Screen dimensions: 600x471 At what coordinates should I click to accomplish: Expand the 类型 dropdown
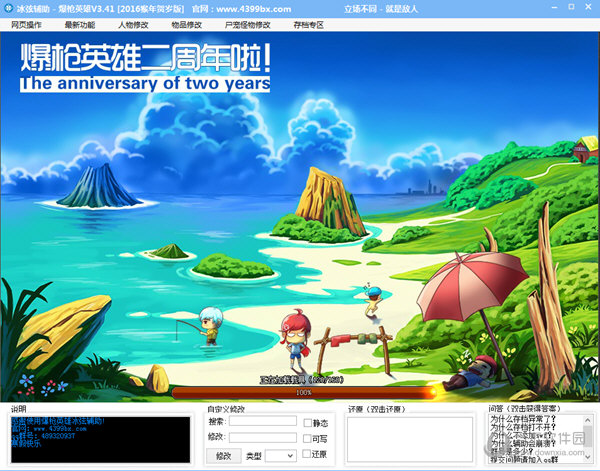281,456
